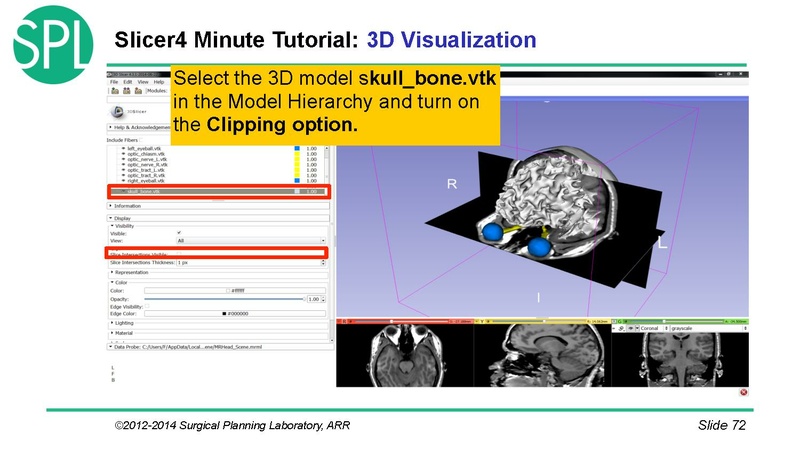Open the grayscale volume dropdown
The image size is (800, 450).
click(709, 329)
